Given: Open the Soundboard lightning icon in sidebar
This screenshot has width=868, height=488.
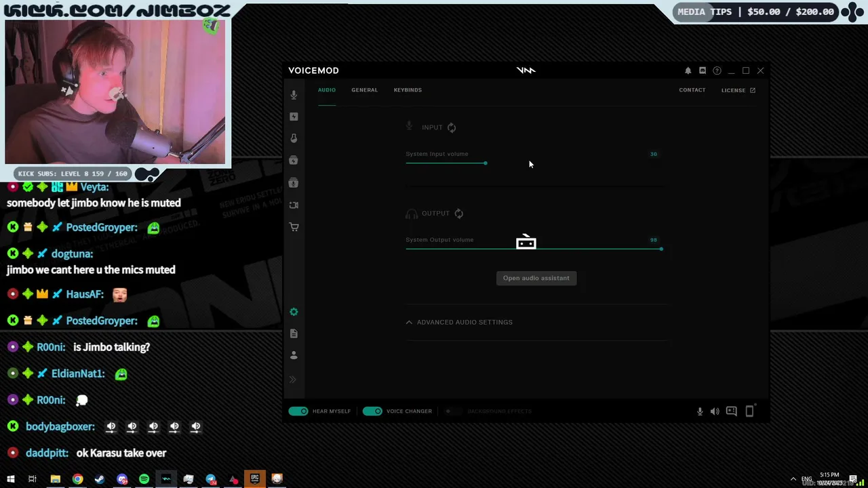Looking at the screenshot, I should pos(294,117).
